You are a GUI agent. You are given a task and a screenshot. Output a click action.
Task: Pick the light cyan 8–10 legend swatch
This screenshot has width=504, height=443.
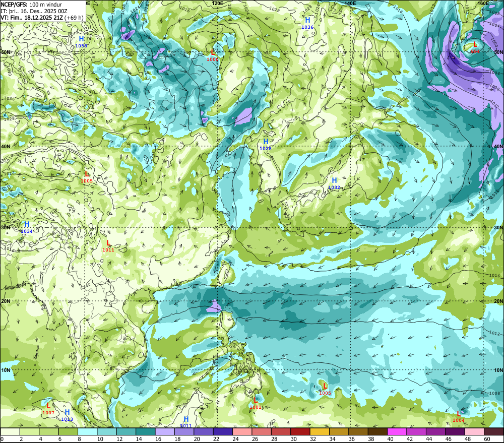87,431
